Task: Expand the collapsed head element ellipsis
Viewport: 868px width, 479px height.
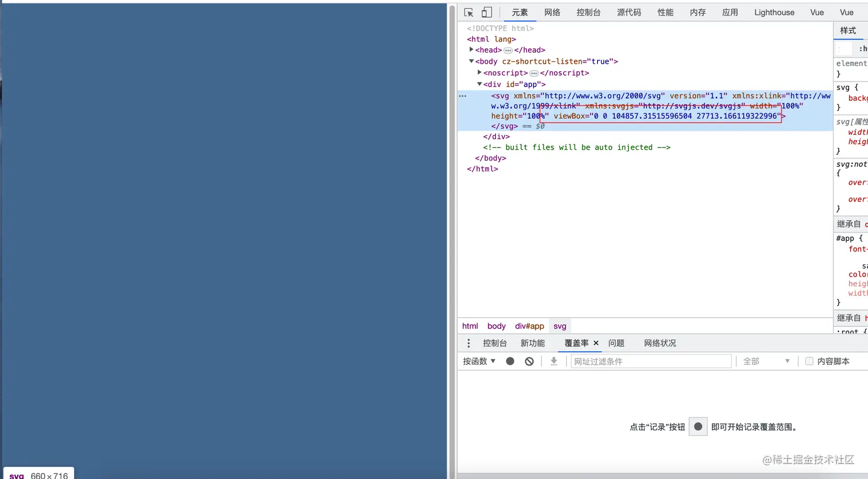Action: (x=508, y=50)
